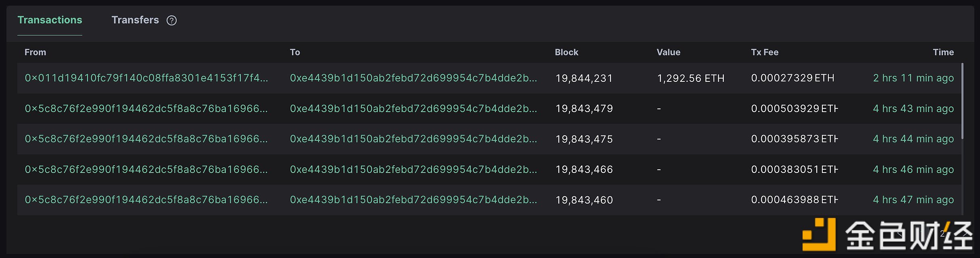980x258 pixels.
Task: Open sender address in block 19,843,466 row
Action: point(146,169)
